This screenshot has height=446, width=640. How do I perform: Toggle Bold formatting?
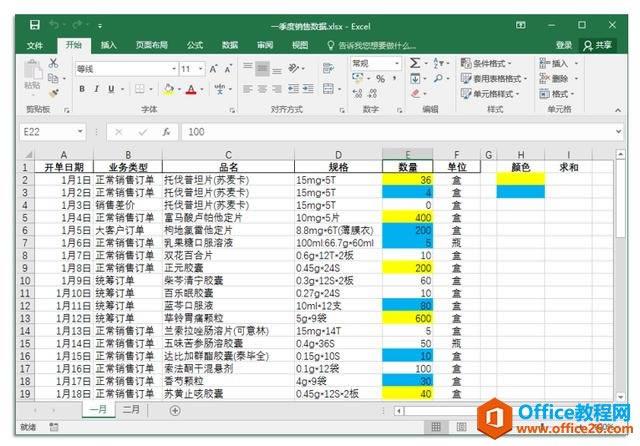[x=82, y=89]
